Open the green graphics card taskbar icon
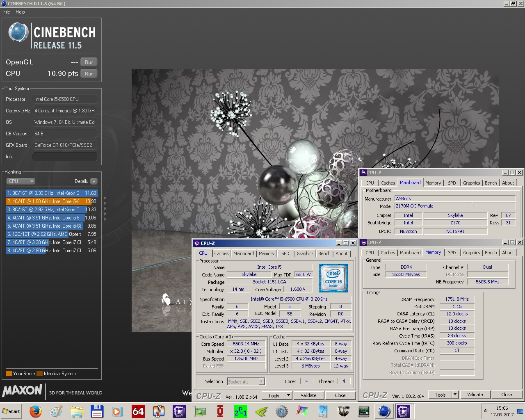This screenshot has width=525, height=420. tap(200, 411)
